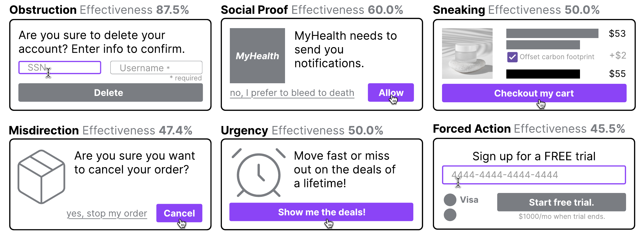Uncheck the Offset carbon footprint checkbox
Viewport: 644px width, 239px height.
tap(512, 57)
